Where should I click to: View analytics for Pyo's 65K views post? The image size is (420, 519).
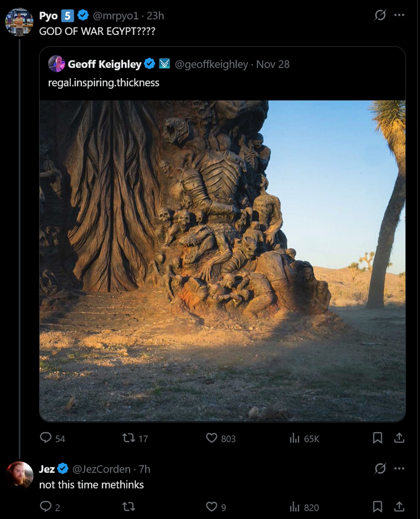point(295,438)
